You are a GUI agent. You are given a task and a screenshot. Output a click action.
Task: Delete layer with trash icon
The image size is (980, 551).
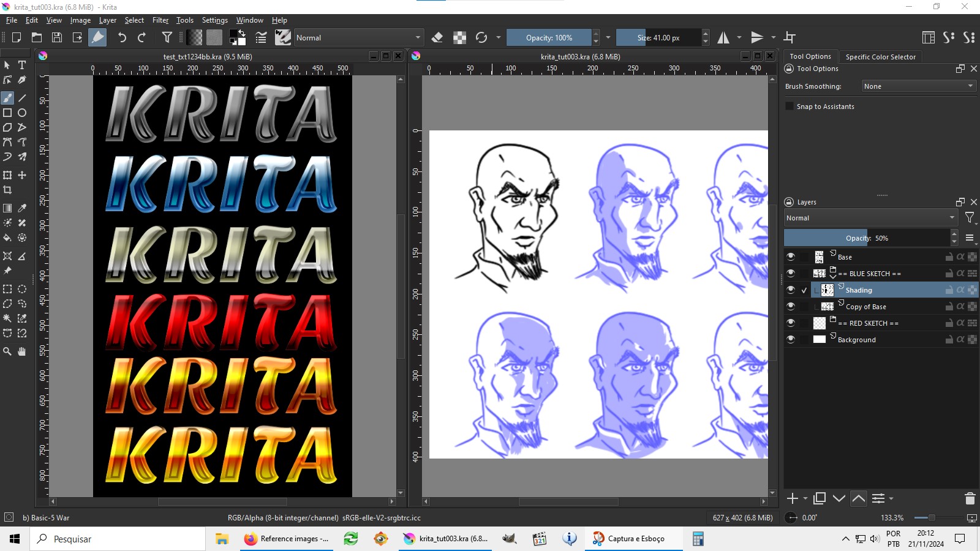click(970, 498)
